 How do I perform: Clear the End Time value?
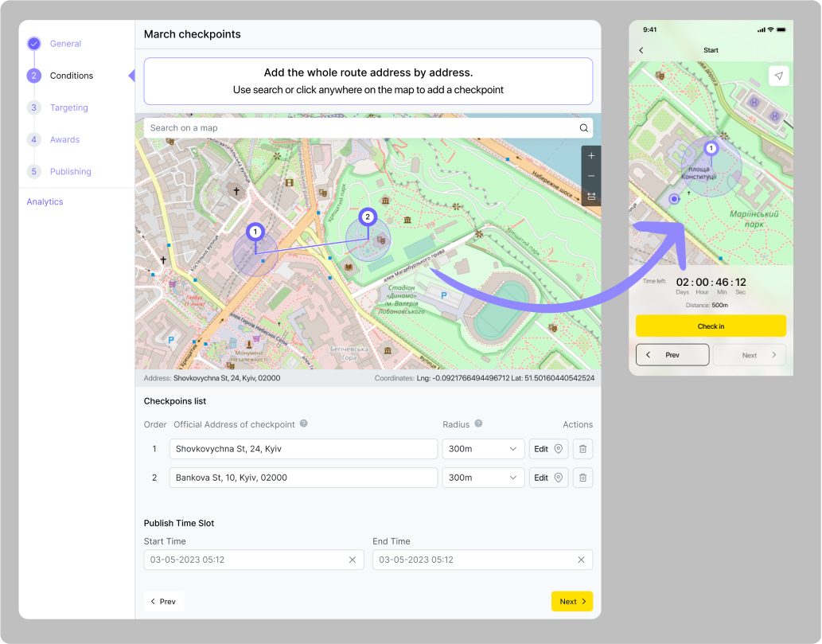coord(581,560)
